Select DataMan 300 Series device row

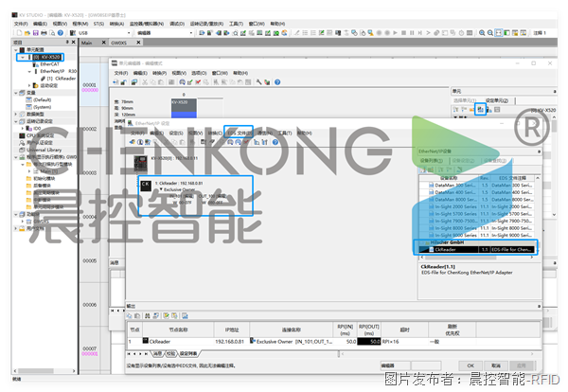(476, 186)
